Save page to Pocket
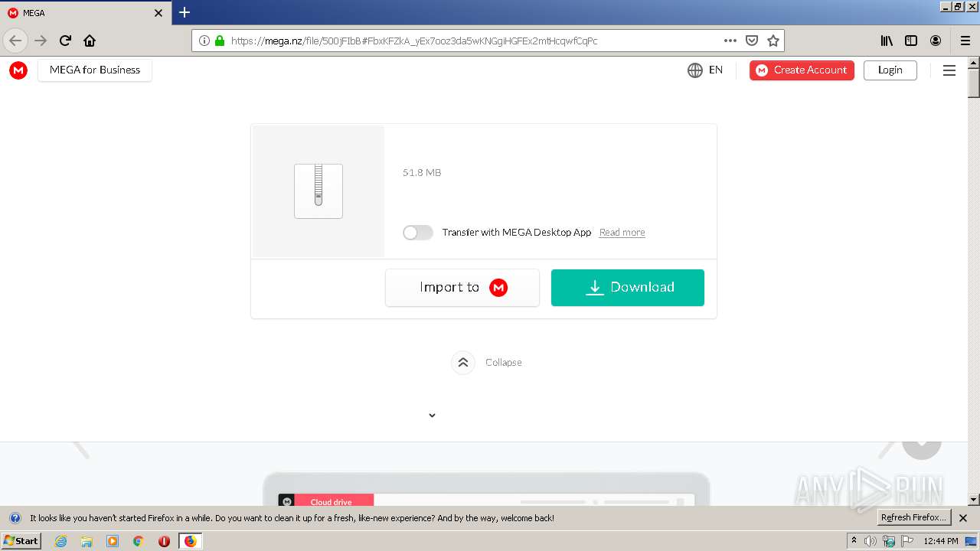This screenshot has height=551, width=980. 752,41
